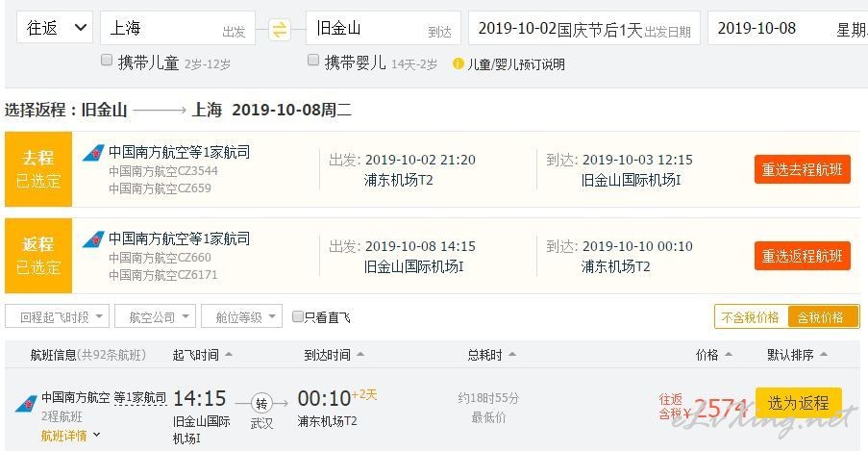Expand 航班详情 flight details

click(70, 436)
